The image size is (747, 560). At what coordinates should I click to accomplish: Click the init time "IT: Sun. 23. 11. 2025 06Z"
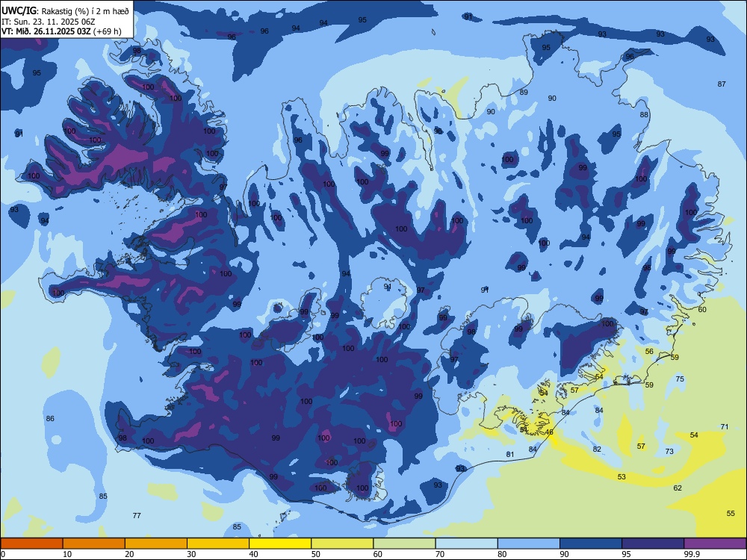(48, 22)
